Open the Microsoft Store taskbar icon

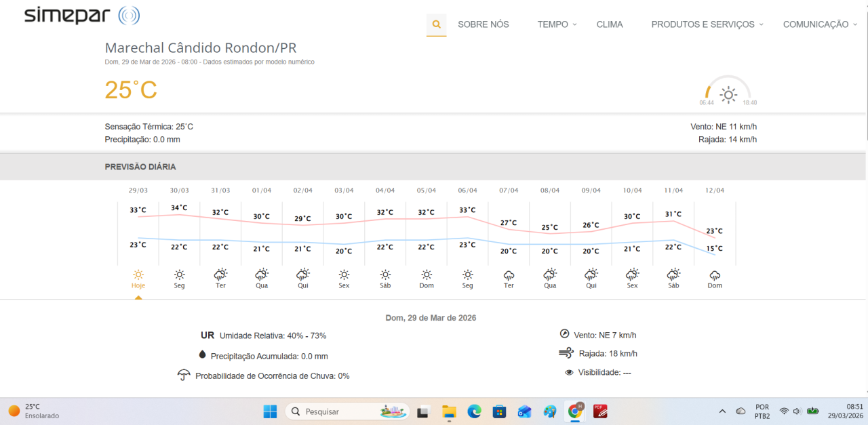pyautogui.click(x=499, y=411)
